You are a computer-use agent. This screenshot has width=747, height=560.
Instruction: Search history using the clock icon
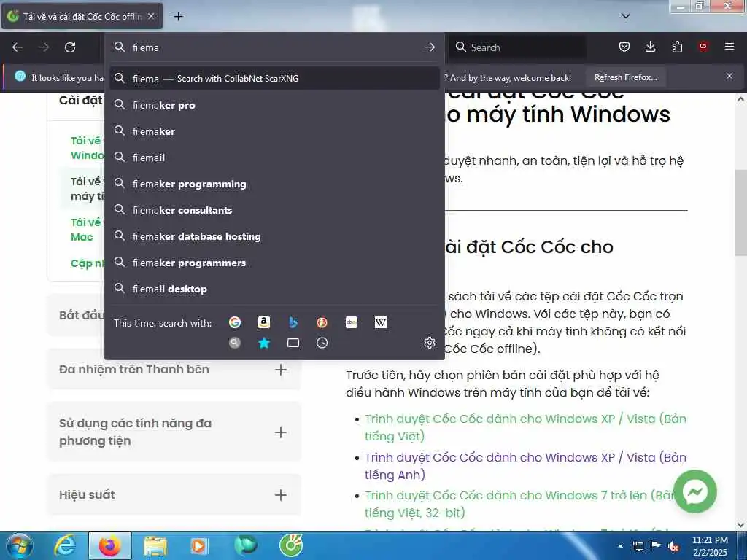click(322, 343)
